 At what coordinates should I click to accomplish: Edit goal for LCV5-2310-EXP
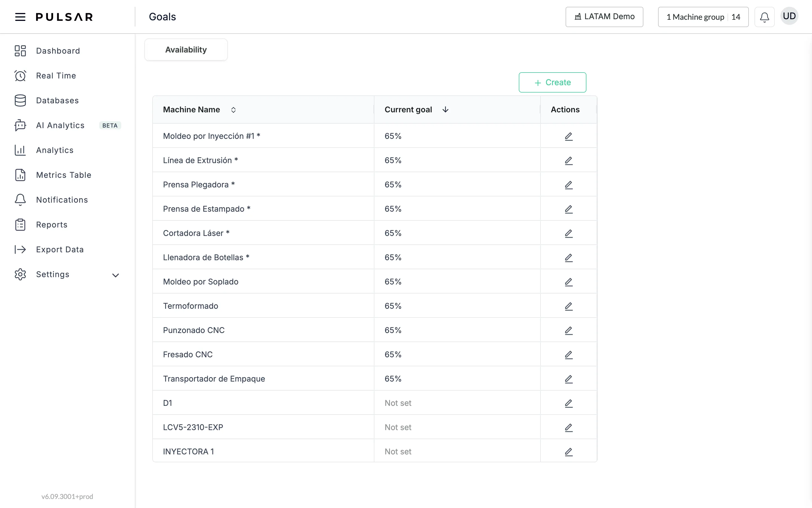(x=568, y=427)
